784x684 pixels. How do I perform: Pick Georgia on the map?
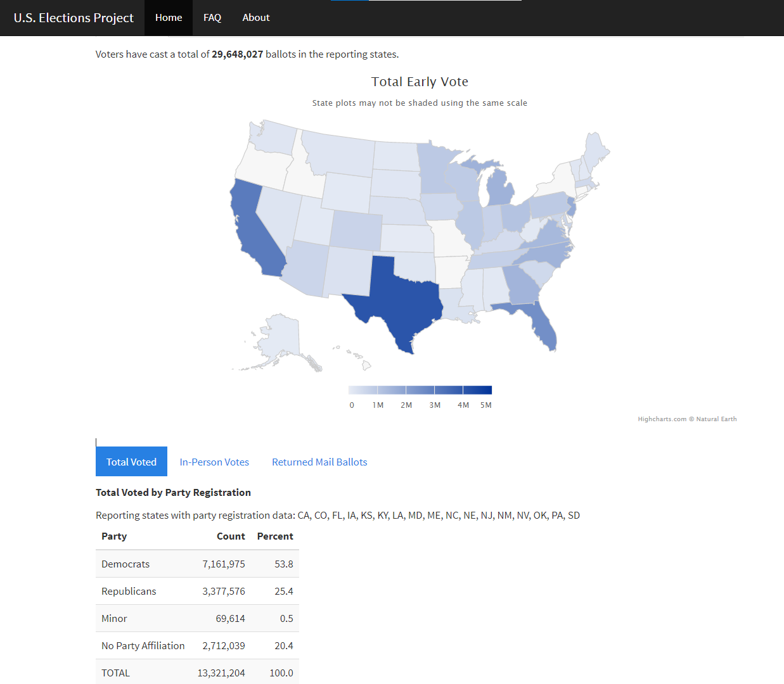tap(522, 285)
